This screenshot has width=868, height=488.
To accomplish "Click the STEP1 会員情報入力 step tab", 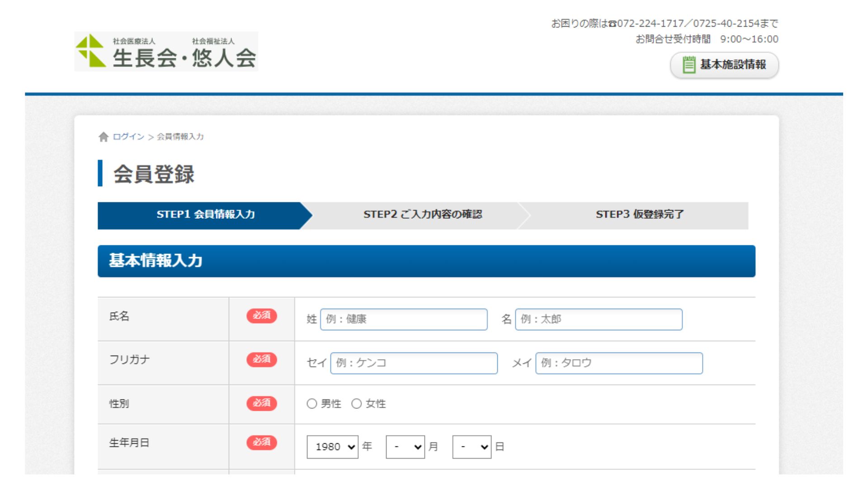I will click(x=205, y=215).
